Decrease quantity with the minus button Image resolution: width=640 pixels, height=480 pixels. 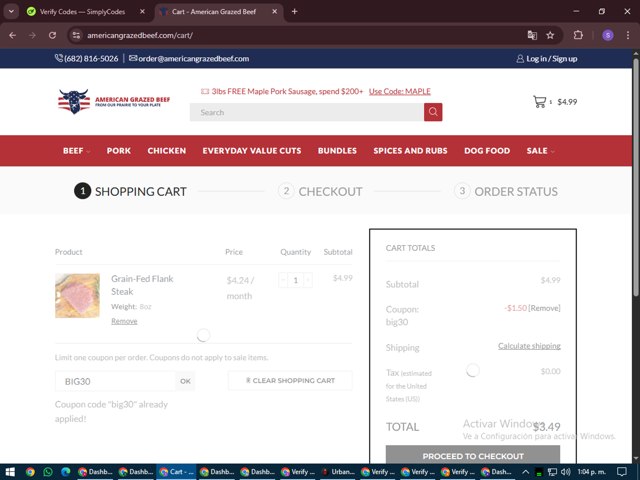283,280
